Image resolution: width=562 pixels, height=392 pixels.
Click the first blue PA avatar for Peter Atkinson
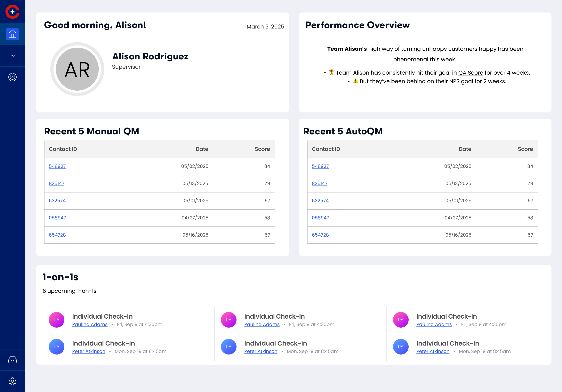point(57,347)
